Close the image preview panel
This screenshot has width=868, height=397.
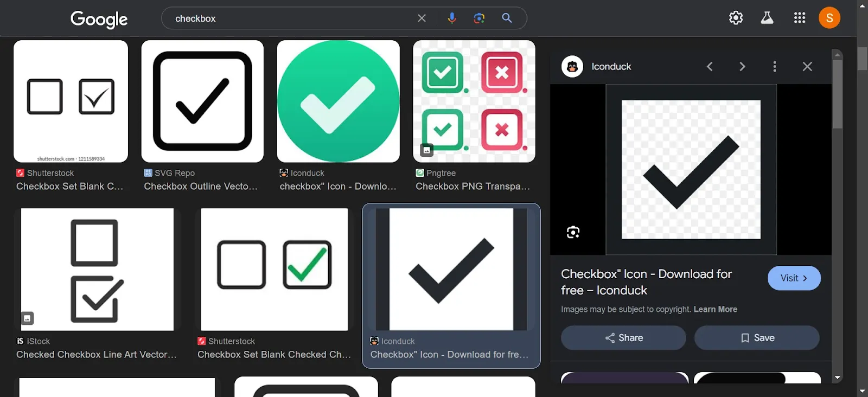pos(807,66)
